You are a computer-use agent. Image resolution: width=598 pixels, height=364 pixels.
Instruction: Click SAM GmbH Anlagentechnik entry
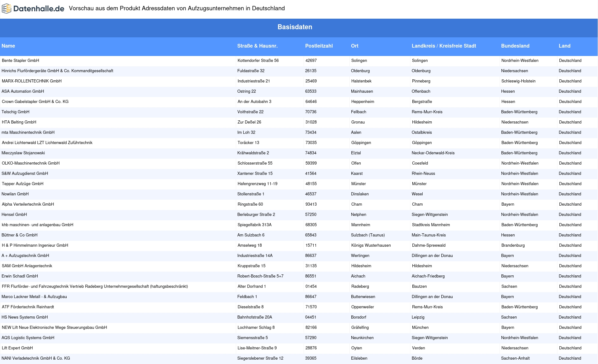coord(27,266)
